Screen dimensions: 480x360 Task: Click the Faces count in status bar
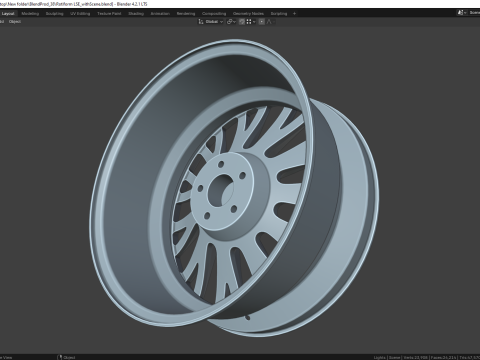tap(443, 357)
